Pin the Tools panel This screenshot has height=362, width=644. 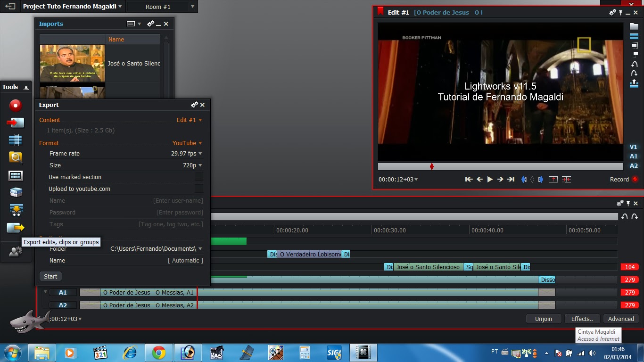click(x=26, y=87)
